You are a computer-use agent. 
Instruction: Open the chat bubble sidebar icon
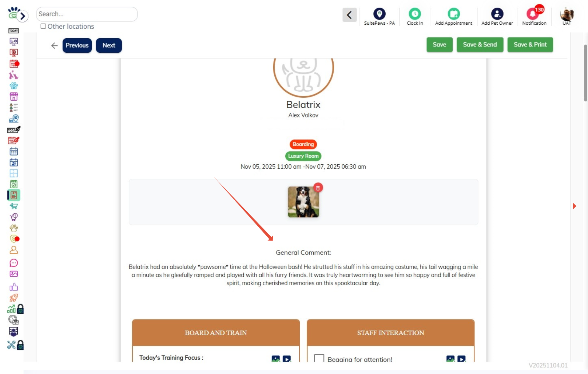click(14, 263)
